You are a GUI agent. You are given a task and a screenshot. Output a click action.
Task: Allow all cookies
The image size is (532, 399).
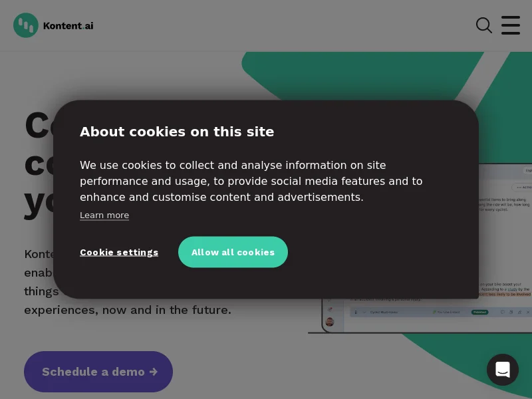(233, 252)
